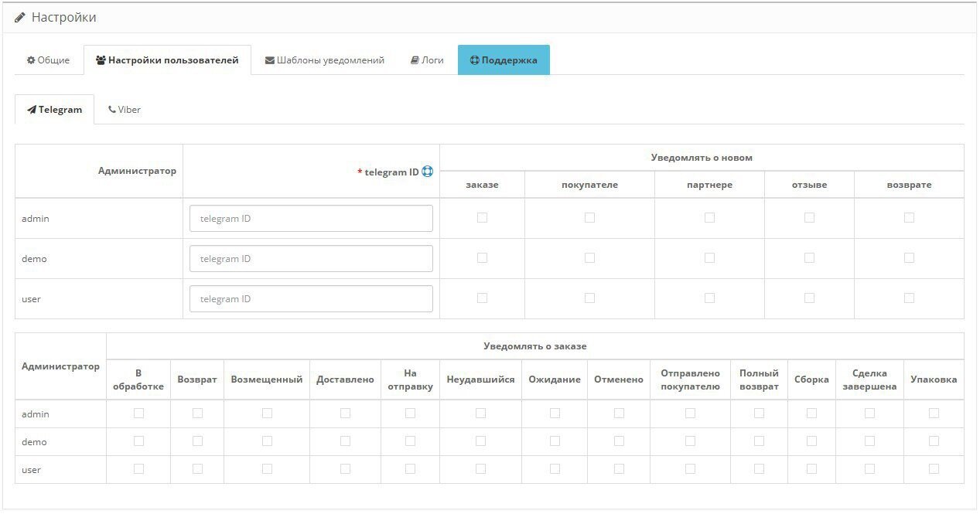Open the Общие settings tab

coord(48,60)
